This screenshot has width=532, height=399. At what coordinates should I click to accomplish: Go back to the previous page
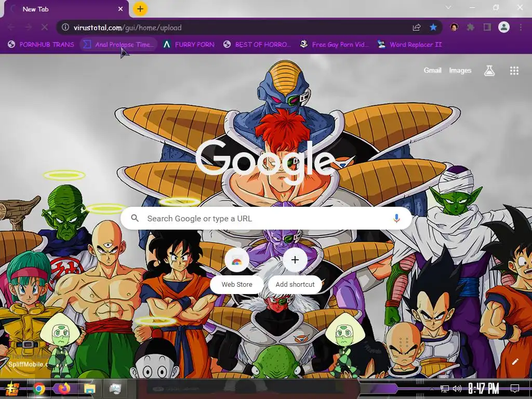(x=11, y=28)
